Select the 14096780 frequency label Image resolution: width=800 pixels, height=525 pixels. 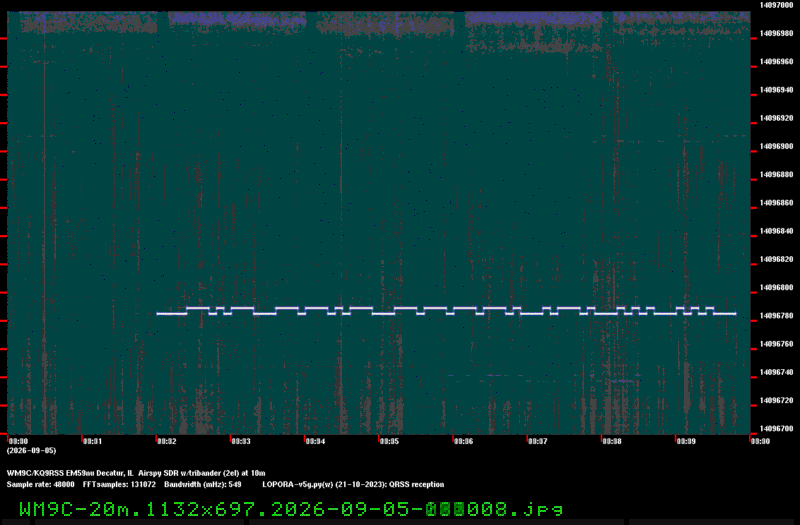[x=777, y=316]
